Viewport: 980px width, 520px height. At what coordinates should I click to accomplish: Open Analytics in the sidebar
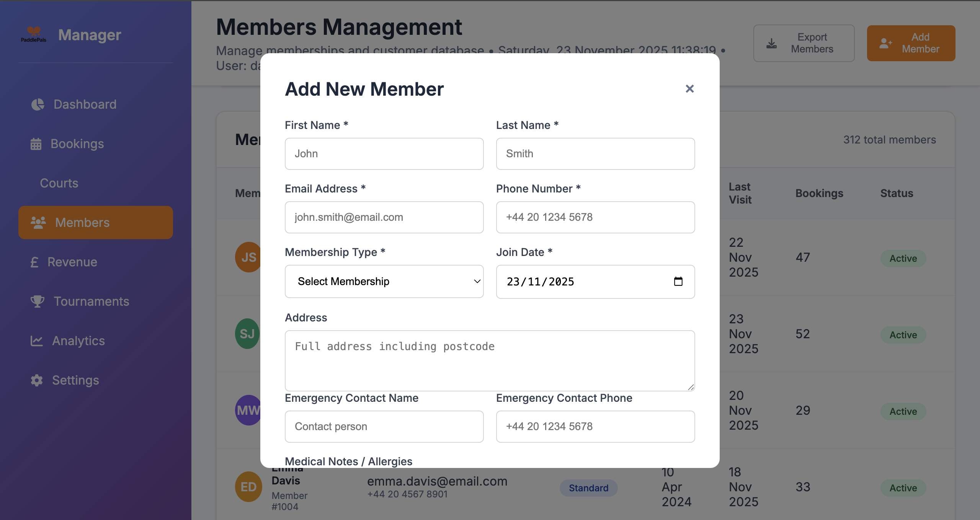tap(96, 341)
